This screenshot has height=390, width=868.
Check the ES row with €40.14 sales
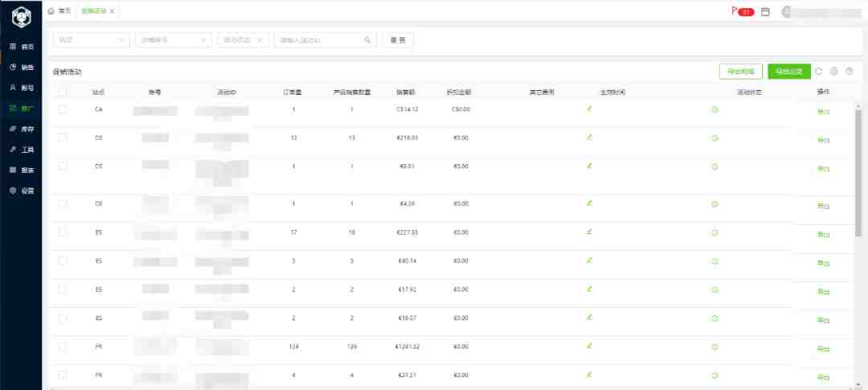[x=62, y=261]
